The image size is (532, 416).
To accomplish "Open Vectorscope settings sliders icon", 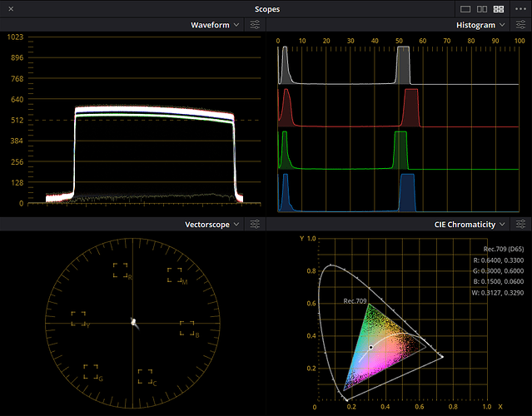I will pos(255,224).
